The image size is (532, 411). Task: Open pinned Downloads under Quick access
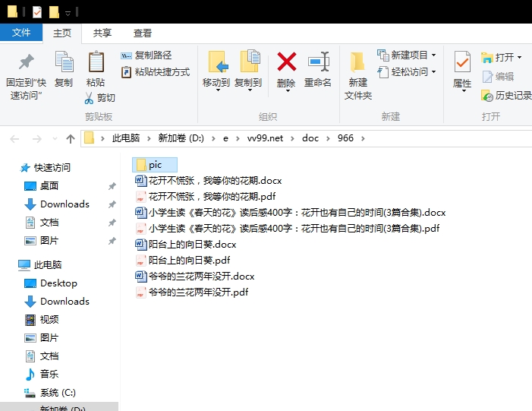click(x=57, y=204)
